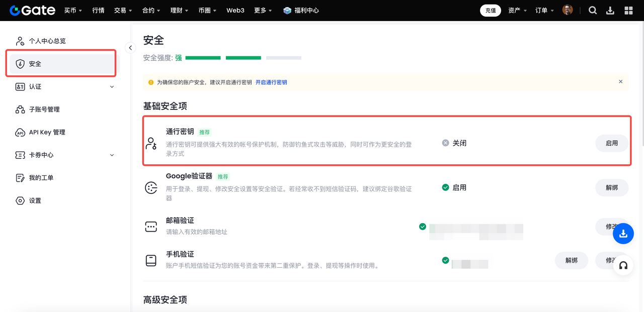Click the 福利中心 gift icon
Image resolution: width=644 pixels, height=312 pixels.
[287, 10]
